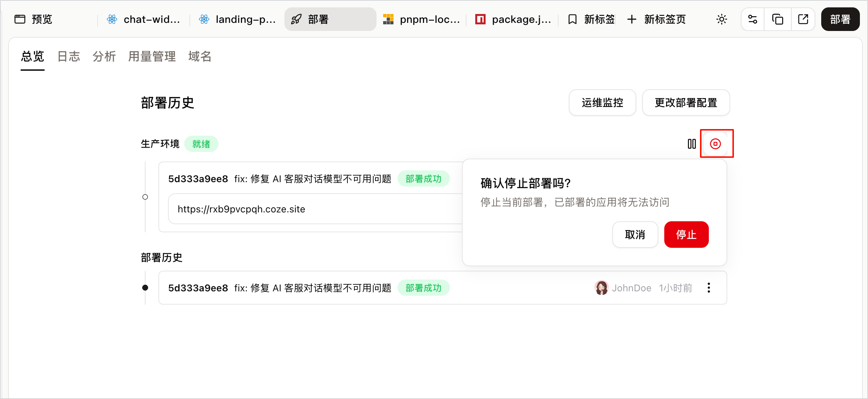Click the 取消 button in dialog
This screenshot has width=868, height=399.
click(x=635, y=235)
